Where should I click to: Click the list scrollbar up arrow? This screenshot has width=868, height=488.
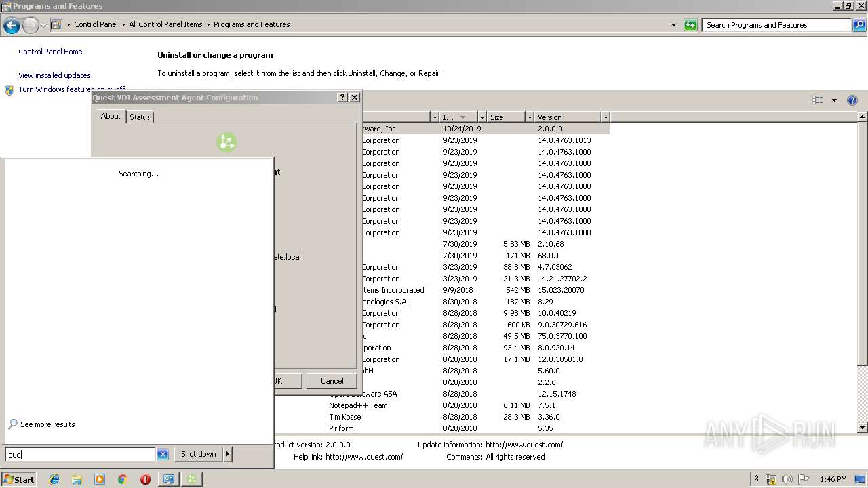[863, 117]
